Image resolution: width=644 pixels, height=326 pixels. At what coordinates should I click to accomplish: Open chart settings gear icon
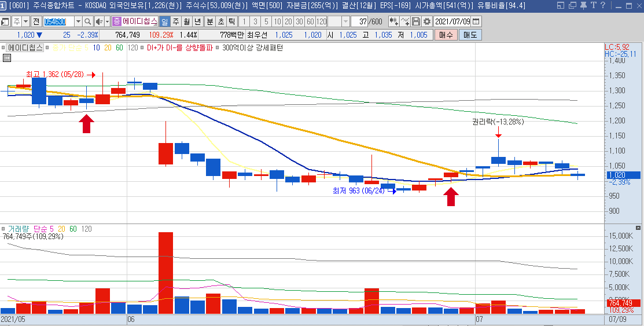427,21
